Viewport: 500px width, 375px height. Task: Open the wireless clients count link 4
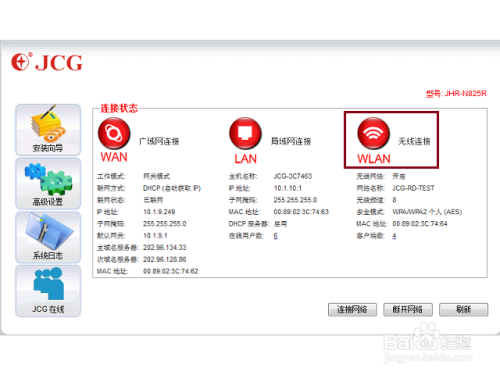tap(394, 236)
